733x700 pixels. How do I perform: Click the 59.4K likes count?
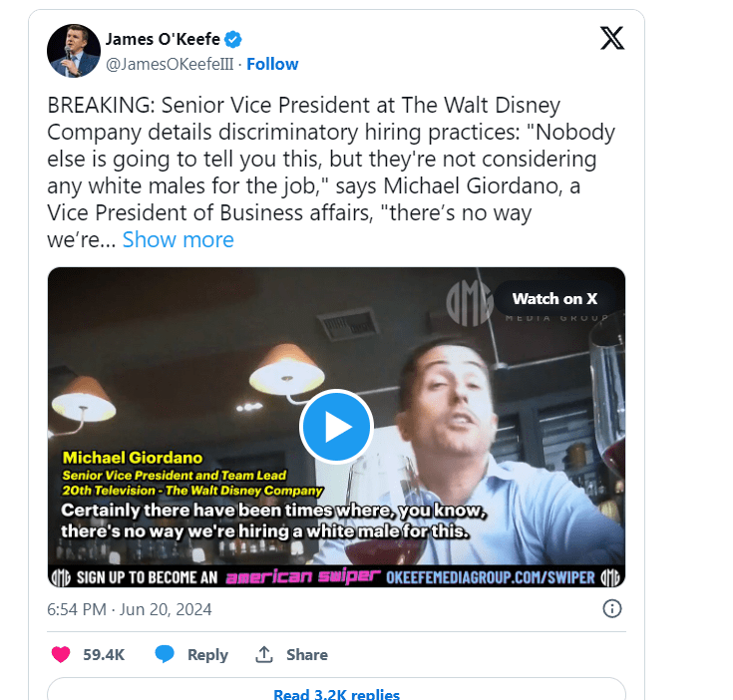tap(103, 654)
